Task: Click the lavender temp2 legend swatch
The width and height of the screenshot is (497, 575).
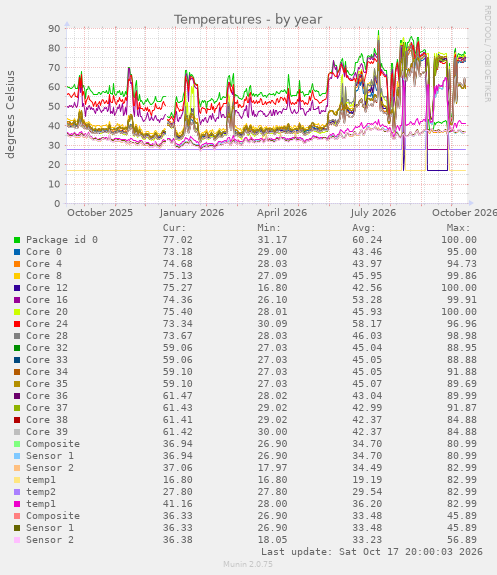Action: click(x=17, y=492)
